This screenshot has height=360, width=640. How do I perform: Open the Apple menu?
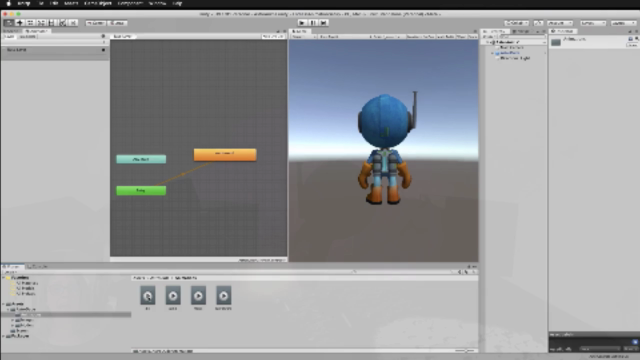coord(8,3)
